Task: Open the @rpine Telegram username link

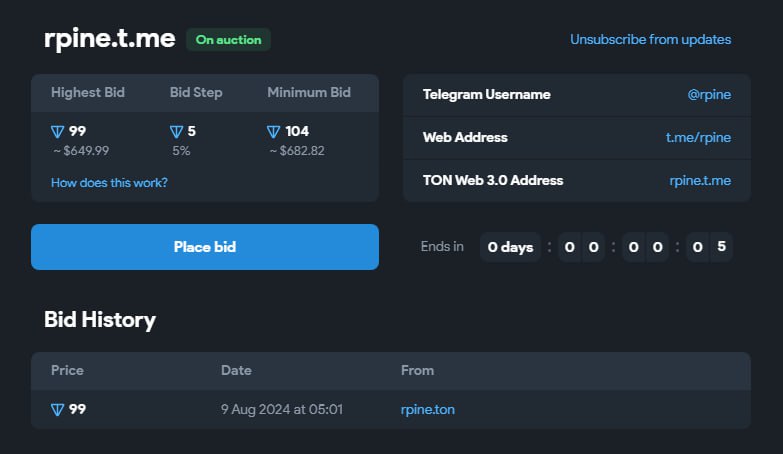Action: [708, 94]
